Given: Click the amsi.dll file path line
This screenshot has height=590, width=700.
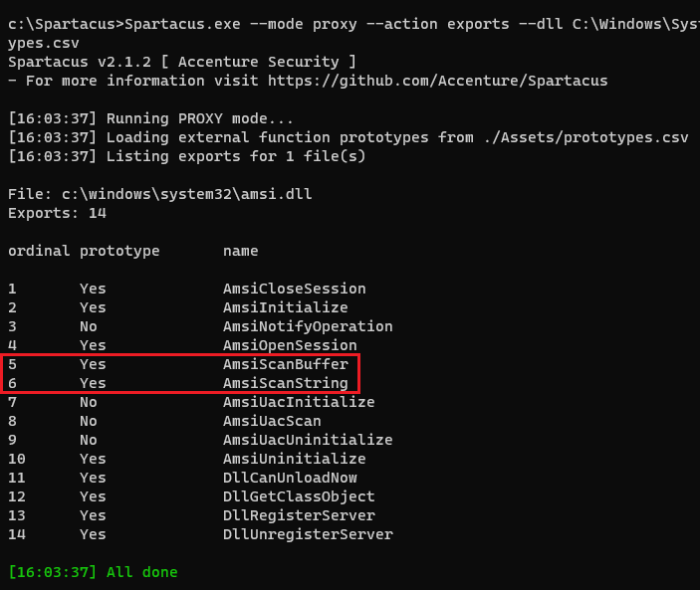Looking at the screenshot, I should (x=160, y=194).
